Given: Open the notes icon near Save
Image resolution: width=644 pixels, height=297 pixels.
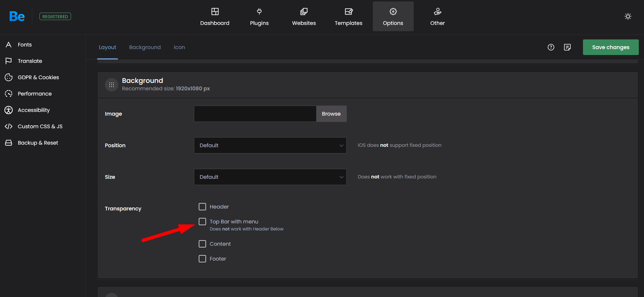Looking at the screenshot, I should (x=567, y=47).
